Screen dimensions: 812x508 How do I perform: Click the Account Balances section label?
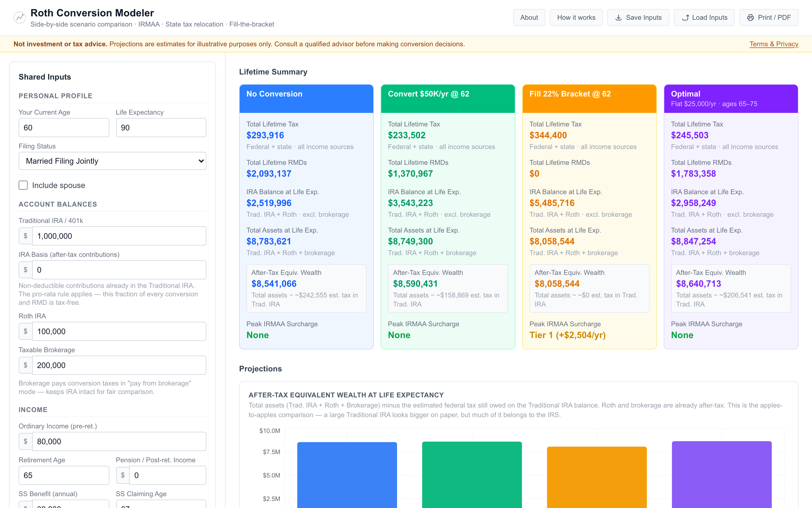tap(58, 204)
